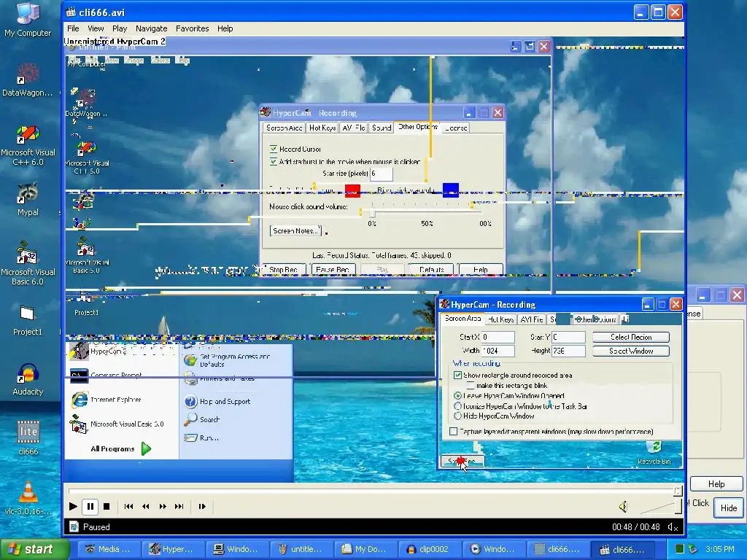Stop the video with the Stop button
Image resolution: width=747 pixels, height=560 pixels.
tap(107, 507)
